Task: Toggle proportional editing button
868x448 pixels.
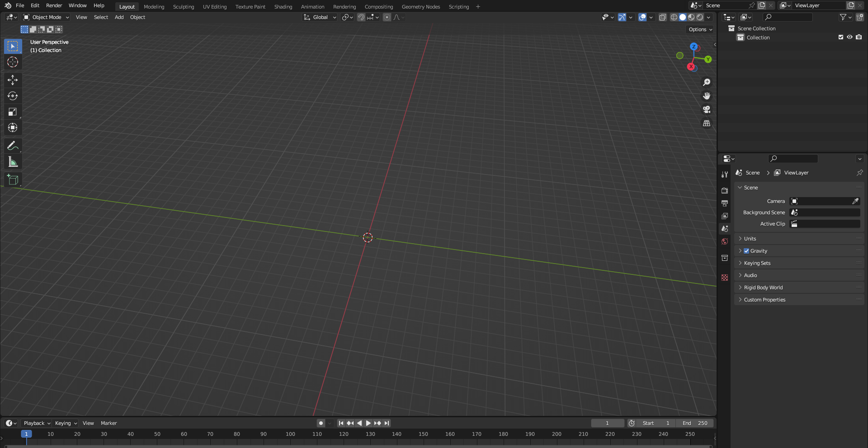Action: click(387, 17)
